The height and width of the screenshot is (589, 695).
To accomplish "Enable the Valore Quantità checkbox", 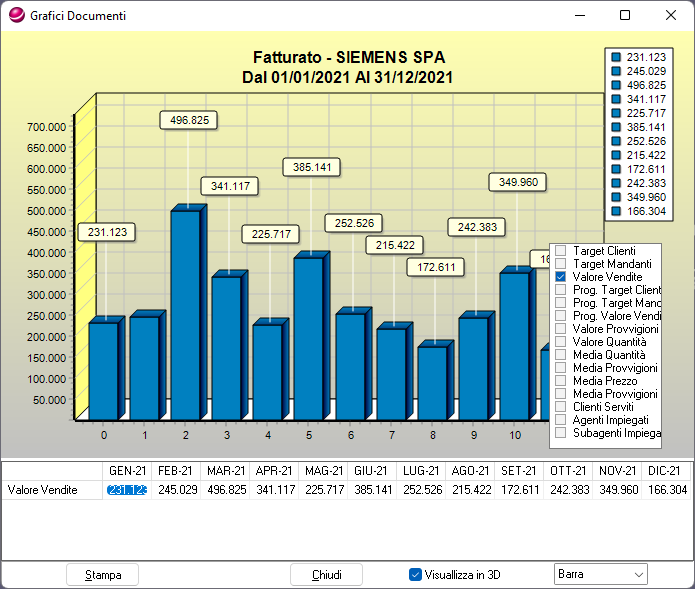I will pos(561,342).
